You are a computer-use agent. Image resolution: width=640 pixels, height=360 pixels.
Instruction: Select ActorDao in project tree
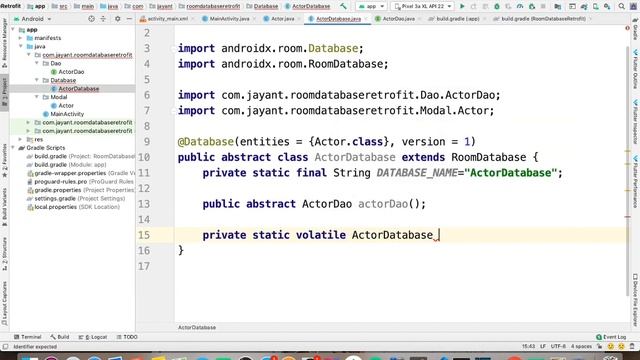click(x=67, y=72)
